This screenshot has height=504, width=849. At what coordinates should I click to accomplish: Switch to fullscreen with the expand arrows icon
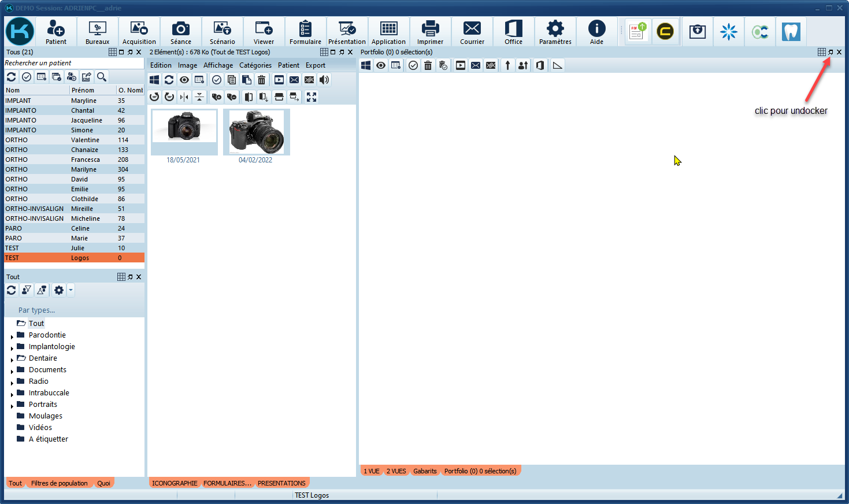pyautogui.click(x=311, y=97)
